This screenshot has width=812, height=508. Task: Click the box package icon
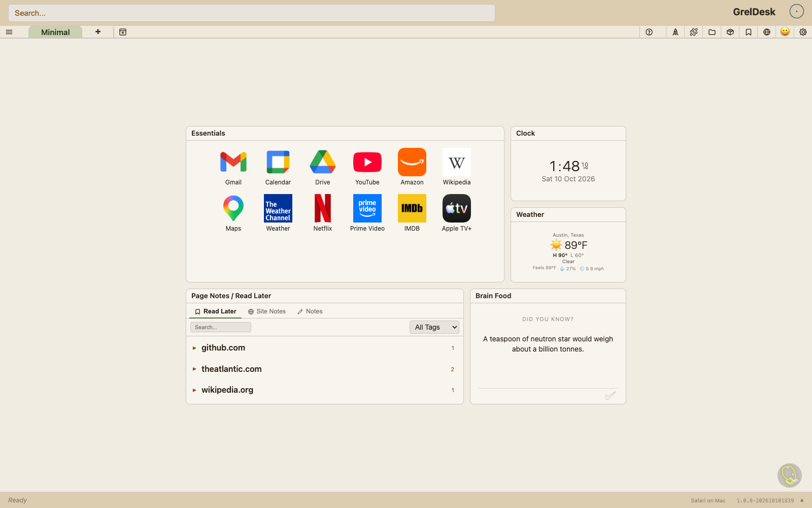click(730, 32)
